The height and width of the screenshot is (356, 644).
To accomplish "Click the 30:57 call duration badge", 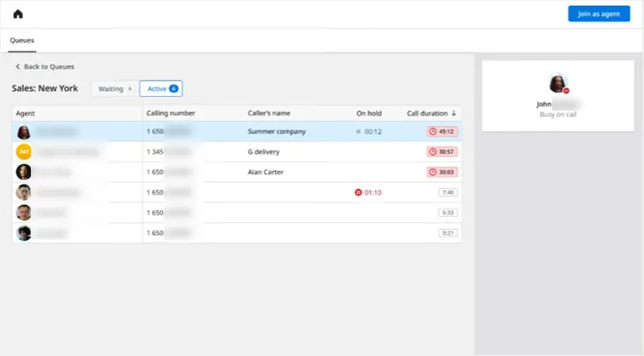I will click(x=442, y=152).
